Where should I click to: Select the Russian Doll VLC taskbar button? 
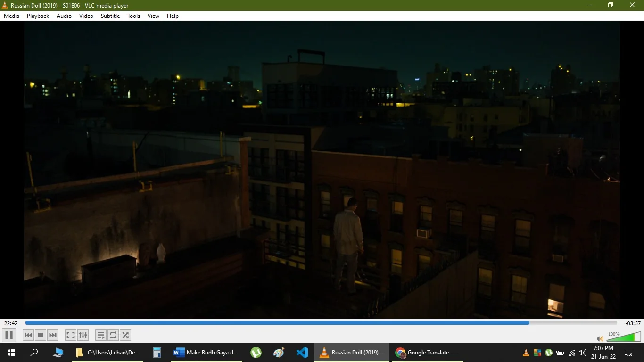(x=352, y=353)
